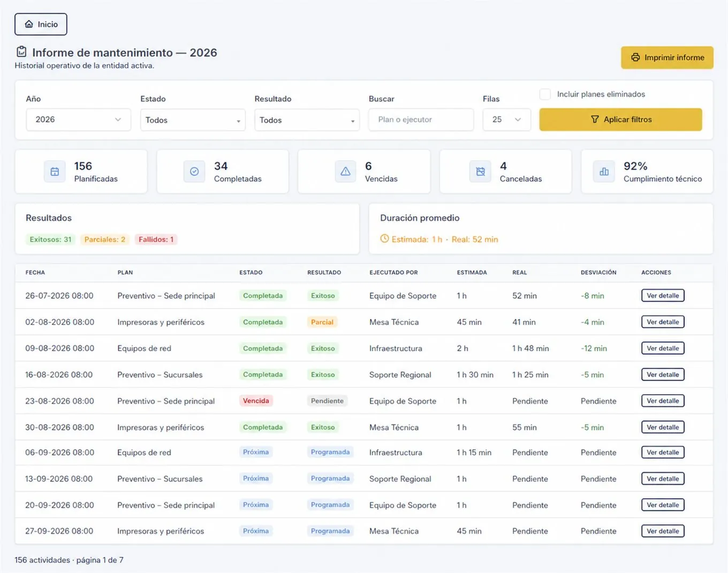Click the home icon in Inicio button
The image size is (728, 573).
click(x=29, y=24)
